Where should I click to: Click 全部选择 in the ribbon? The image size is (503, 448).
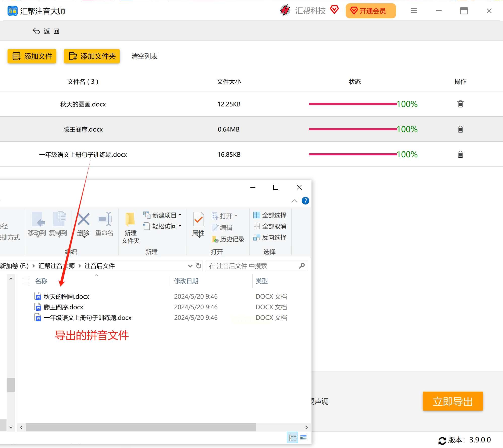click(270, 215)
